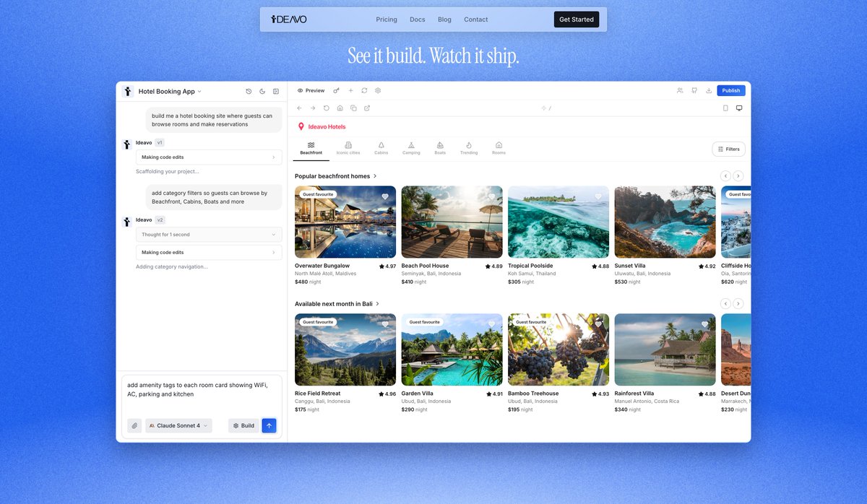
Task: Open the Filters button
Action: click(x=728, y=149)
